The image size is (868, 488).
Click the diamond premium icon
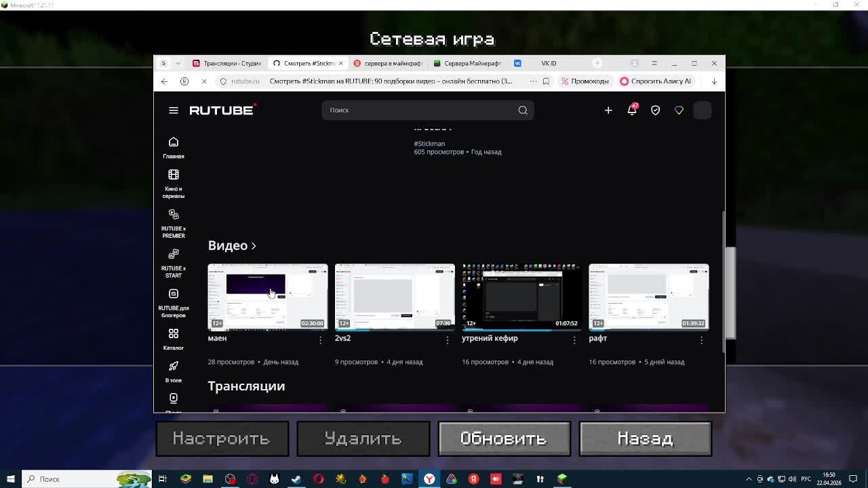point(679,110)
